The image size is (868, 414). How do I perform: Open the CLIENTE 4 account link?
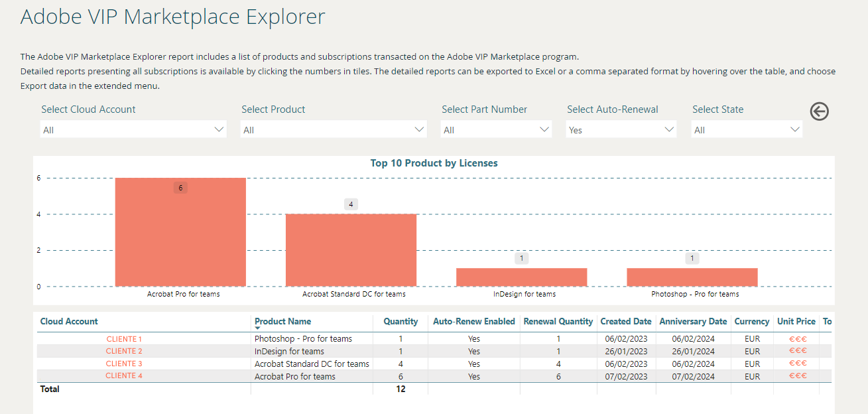[x=124, y=376]
